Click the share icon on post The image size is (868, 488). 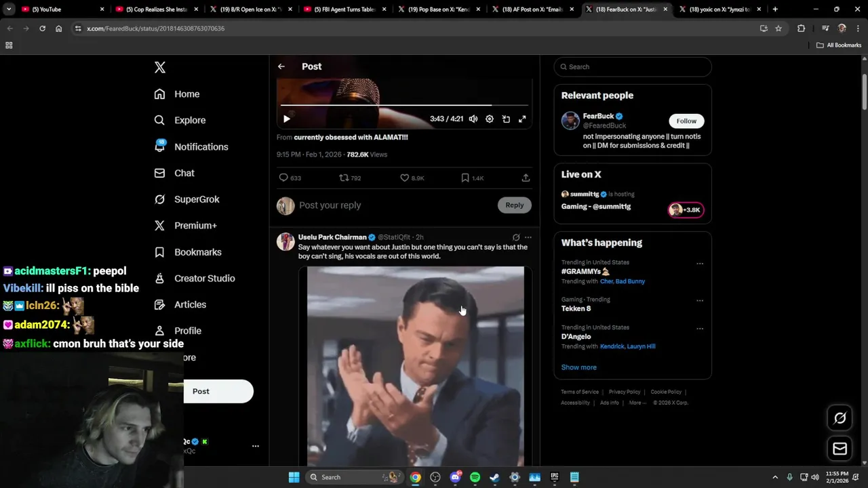click(526, 178)
